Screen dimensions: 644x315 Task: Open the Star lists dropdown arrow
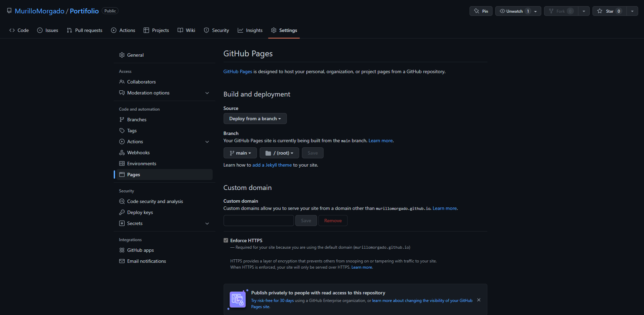(x=632, y=11)
